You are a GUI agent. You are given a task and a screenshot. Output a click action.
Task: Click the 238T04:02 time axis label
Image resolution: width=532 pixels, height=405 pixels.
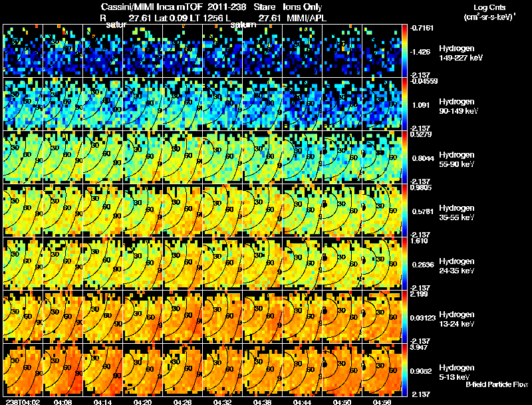(23, 402)
